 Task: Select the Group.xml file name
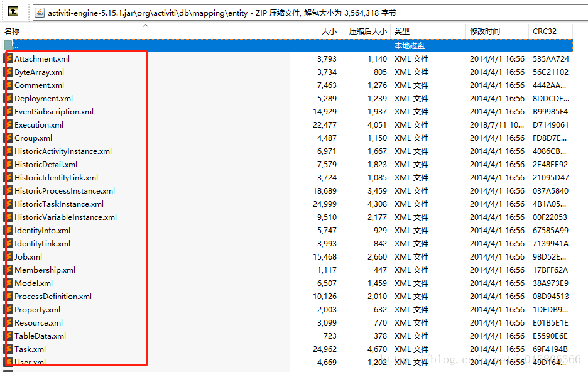pyautogui.click(x=33, y=138)
